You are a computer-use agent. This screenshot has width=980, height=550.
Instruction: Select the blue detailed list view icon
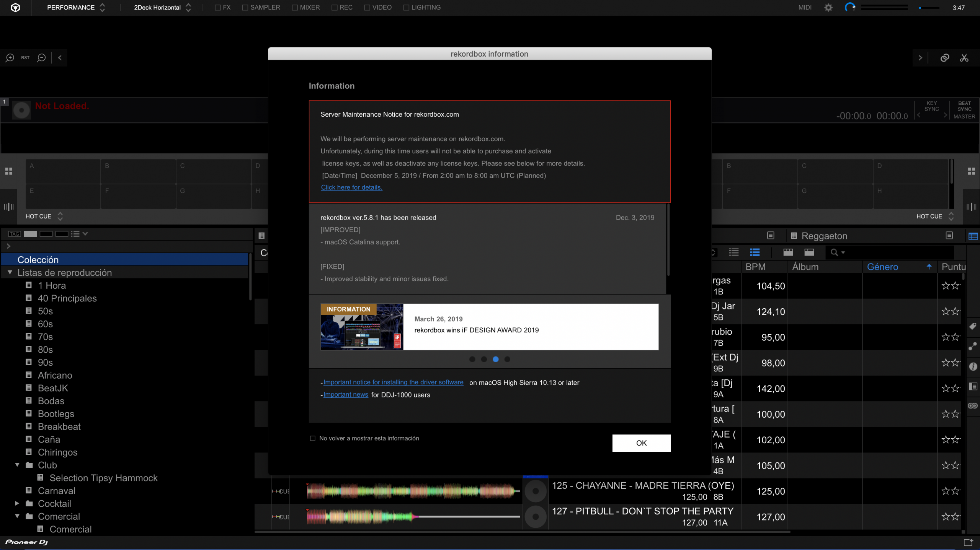click(x=755, y=252)
